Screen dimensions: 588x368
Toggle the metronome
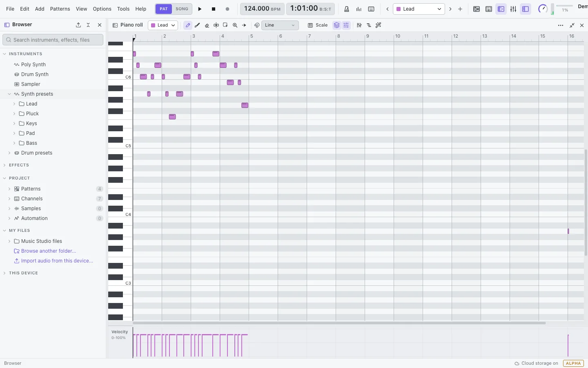point(347,9)
